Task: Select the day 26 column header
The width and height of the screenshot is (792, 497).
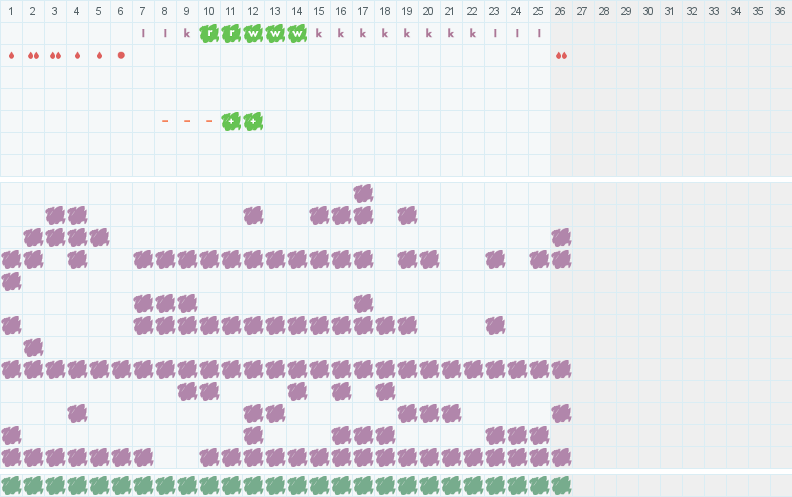Action: (x=561, y=11)
